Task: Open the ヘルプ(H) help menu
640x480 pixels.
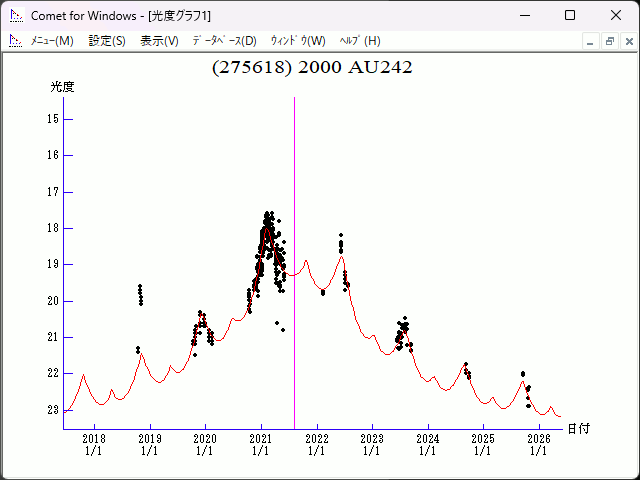Action: coord(360,41)
